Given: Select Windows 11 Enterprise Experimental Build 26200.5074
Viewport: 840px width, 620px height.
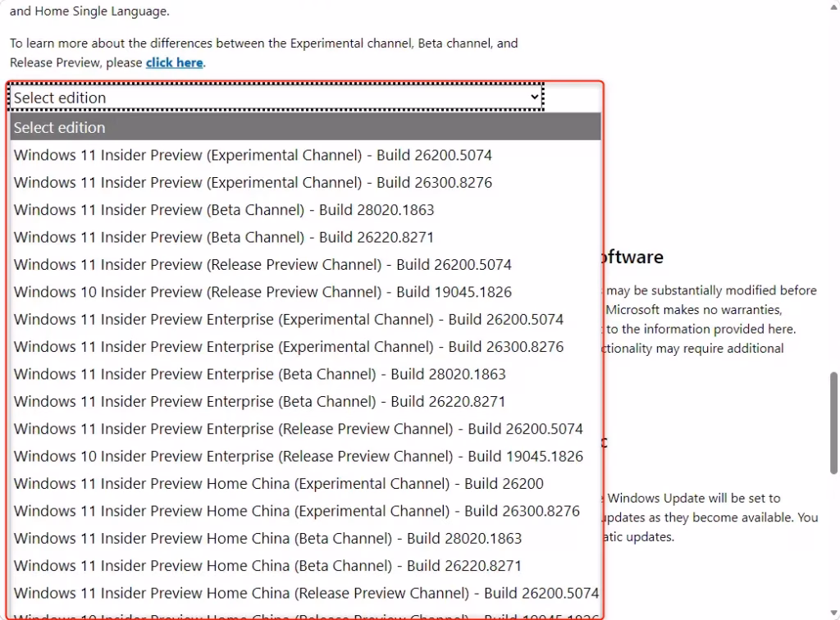Looking at the screenshot, I should pos(289,319).
